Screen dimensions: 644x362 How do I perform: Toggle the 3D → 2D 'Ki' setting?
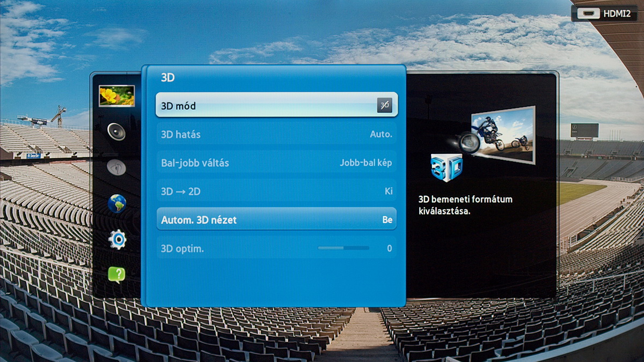[389, 191]
